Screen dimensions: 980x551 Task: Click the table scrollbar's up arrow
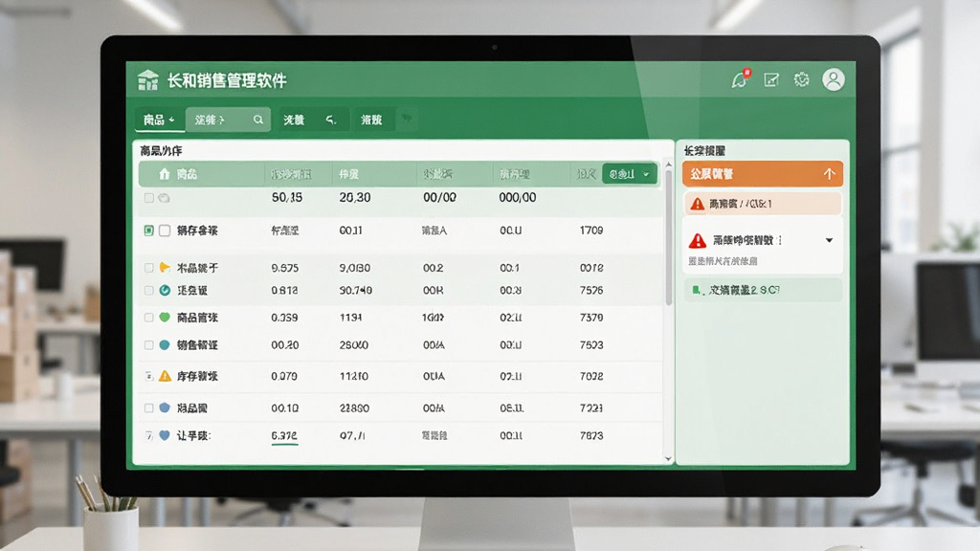[669, 165]
